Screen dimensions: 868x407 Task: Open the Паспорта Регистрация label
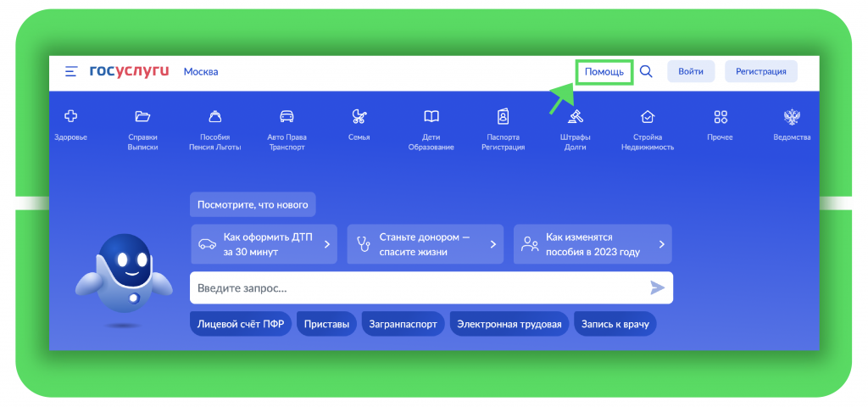click(504, 142)
